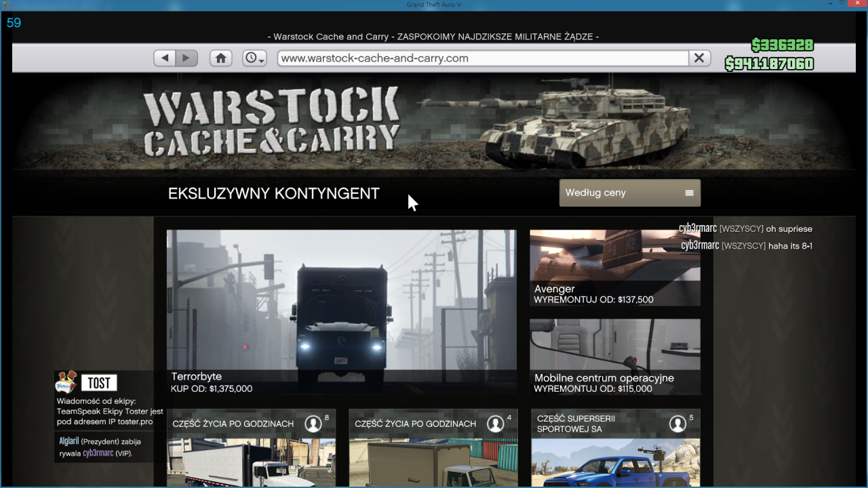The image size is (868, 488).
Task: Open the blue armed pickup listing
Action: click(x=616, y=448)
